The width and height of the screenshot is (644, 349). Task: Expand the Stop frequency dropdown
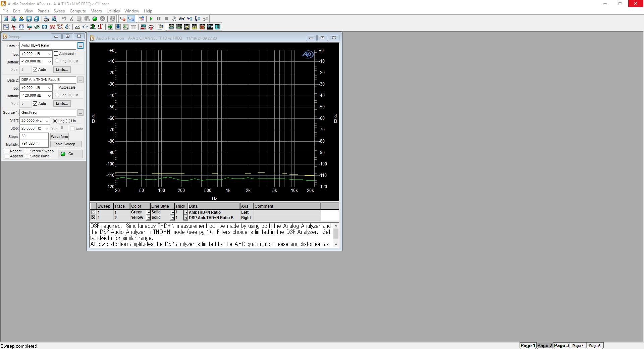[x=47, y=129]
